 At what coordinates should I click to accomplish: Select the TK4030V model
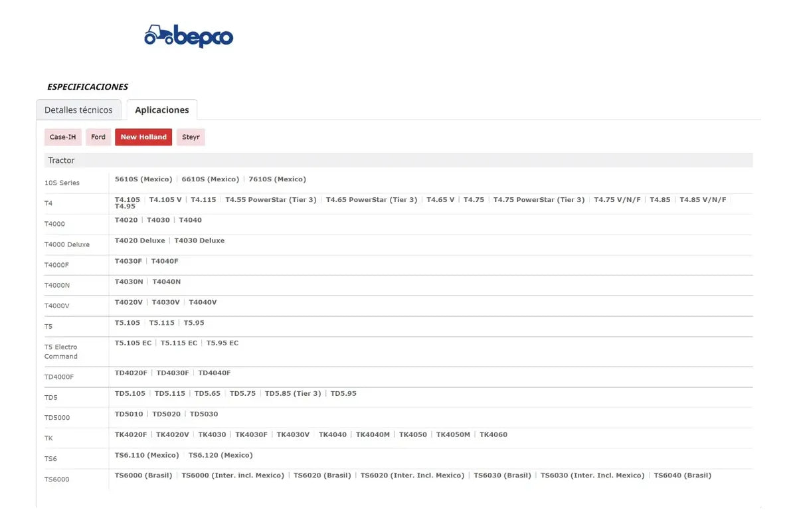point(294,436)
